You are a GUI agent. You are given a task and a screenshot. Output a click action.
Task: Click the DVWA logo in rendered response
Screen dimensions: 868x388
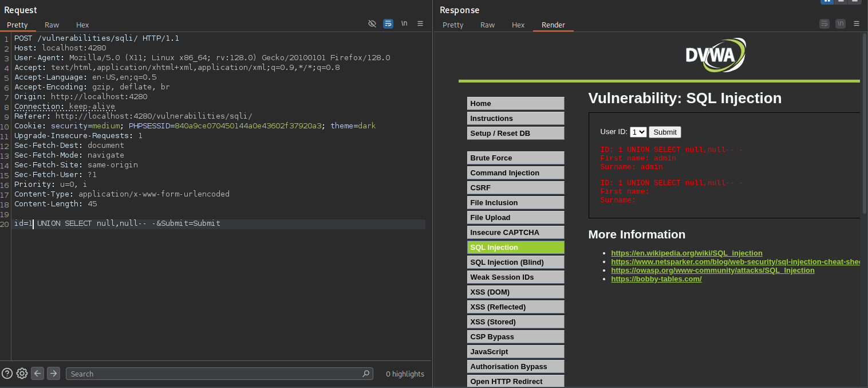(x=716, y=55)
